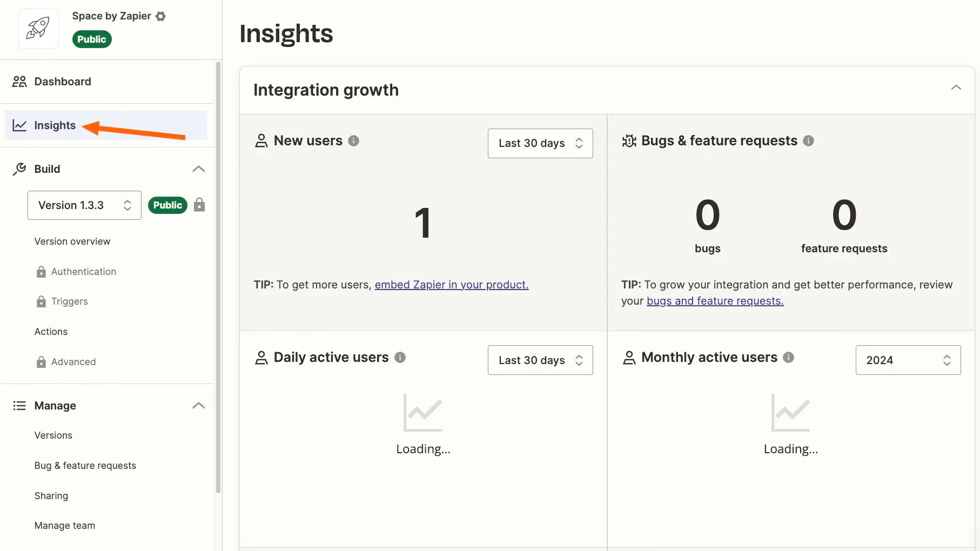The height and width of the screenshot is (551, 980).
Task: Click the lock icon next to Version 1.3.3
Action: (199, 205)
